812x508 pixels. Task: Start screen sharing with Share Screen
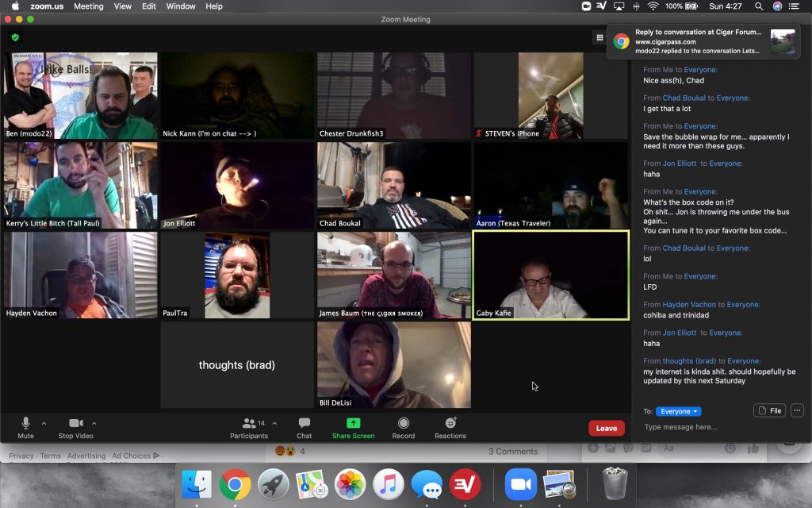[x=353, y=427]
